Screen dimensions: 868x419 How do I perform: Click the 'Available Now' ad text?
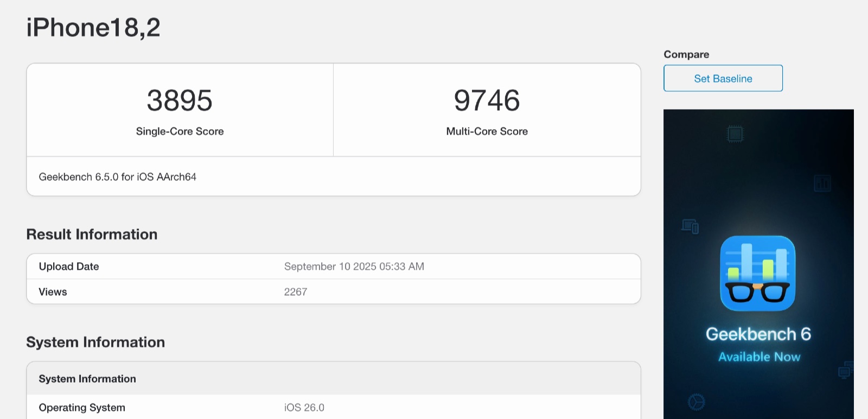tap(759, 357)
